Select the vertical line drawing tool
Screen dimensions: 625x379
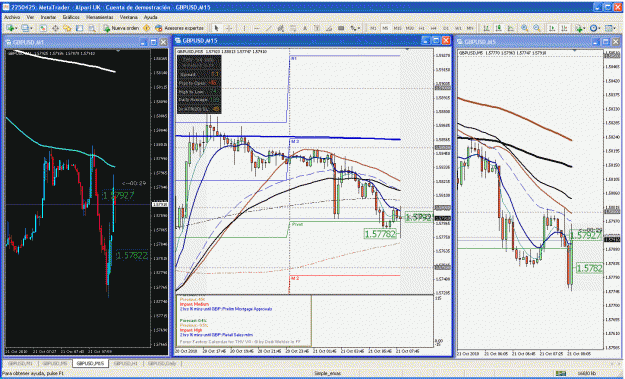pos(244,28)
